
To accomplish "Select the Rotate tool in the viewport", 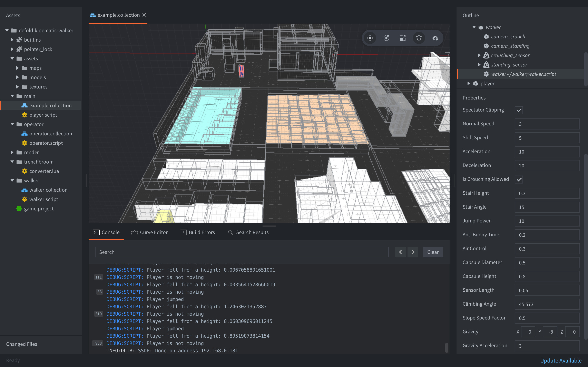I will point(386,38).
